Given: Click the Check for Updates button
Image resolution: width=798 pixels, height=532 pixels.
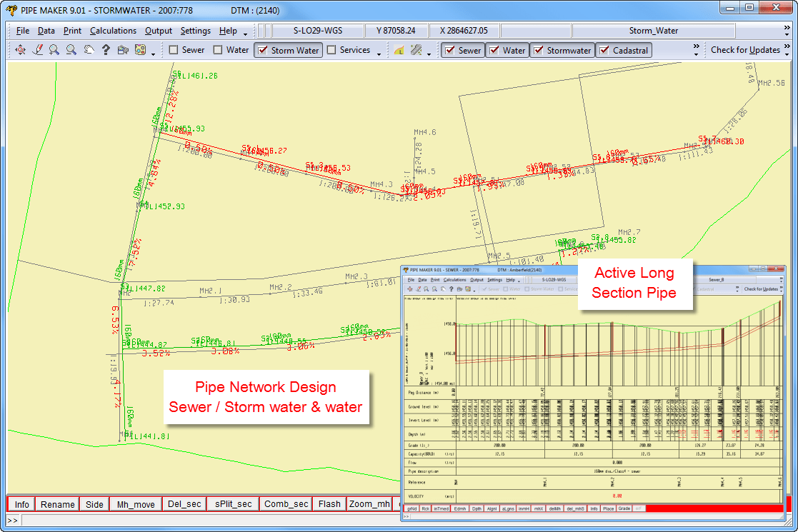Looking at the screenshot, I should tap(745, 50).
